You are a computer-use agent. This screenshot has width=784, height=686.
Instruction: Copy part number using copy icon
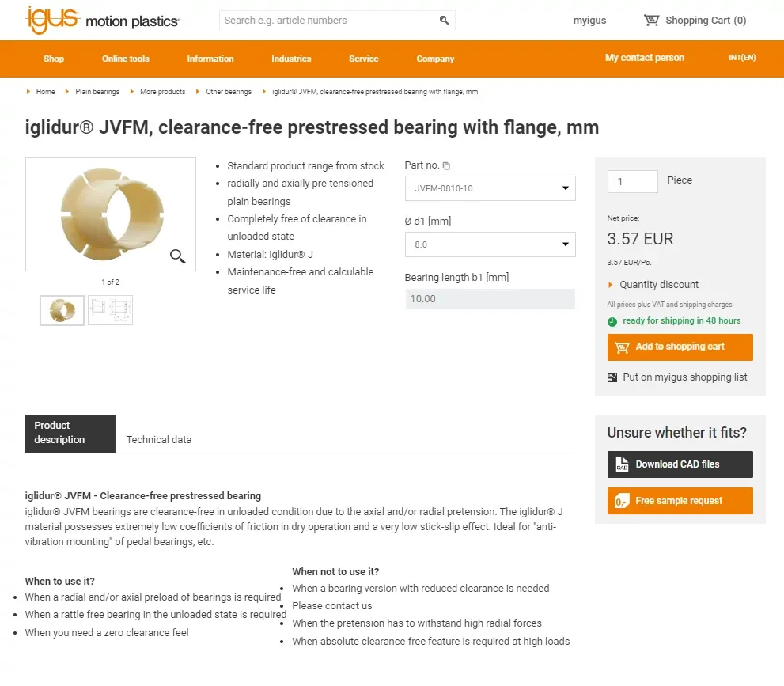tap(447, 166)
